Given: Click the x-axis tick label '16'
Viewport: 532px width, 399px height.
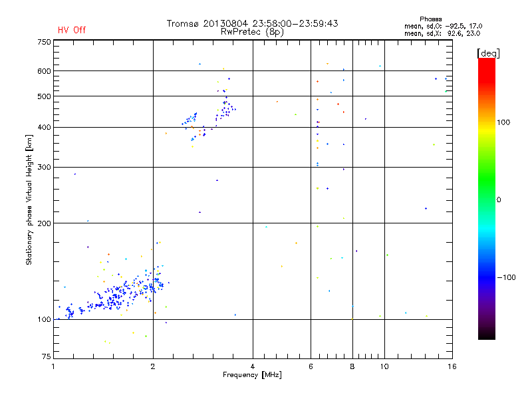Looking at the screenshot, I should tap(451, 366).
